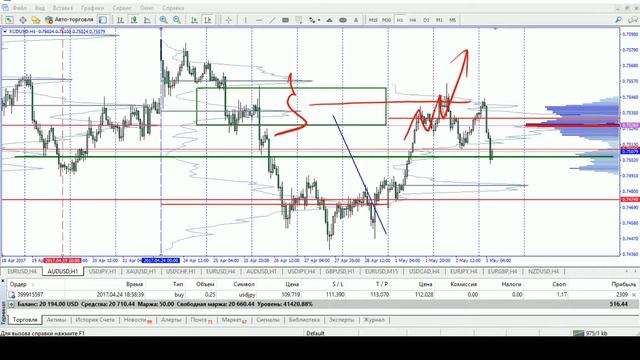Select the crosshair tool
The height and width of the screenshot is (360, 640).
[x=229, y=20]
